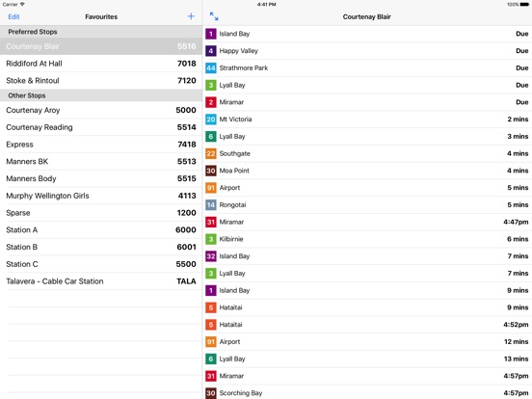This screenshot has width=532, height=399.
Task: Select route 31 Miramar 4:47pm badge
Action: pos(211,222)
